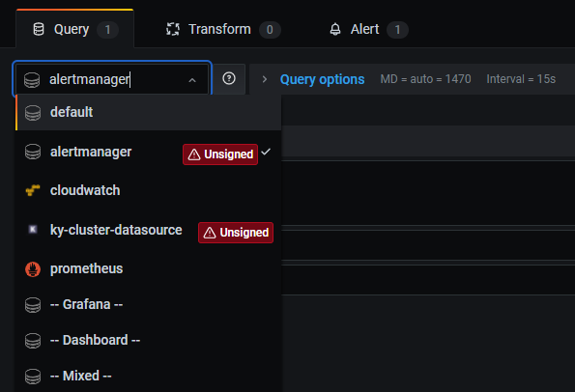Click the alertmanager data source search field
The image size is (575, 392).
point(112,79)
